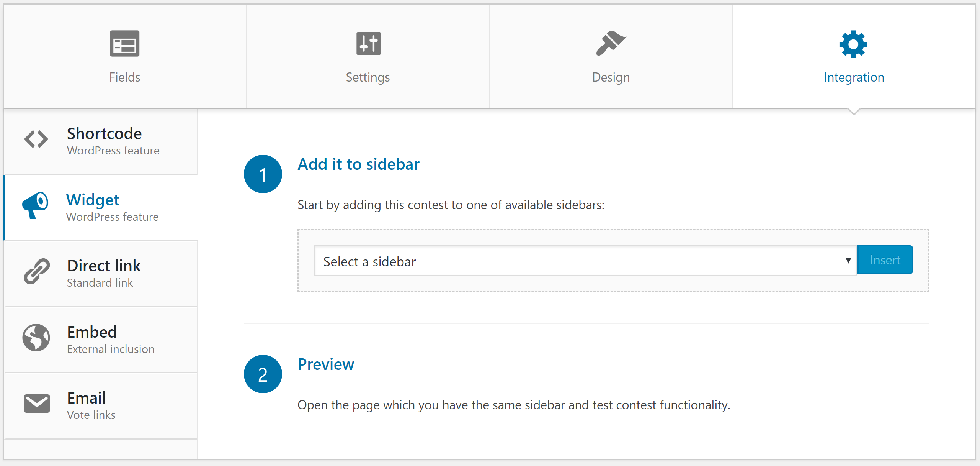Select Direct link Standard link option

[x=100, y=274]
